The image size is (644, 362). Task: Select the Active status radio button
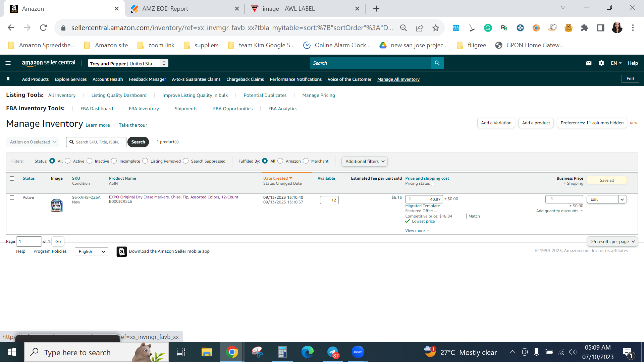(x=68, y=161)
